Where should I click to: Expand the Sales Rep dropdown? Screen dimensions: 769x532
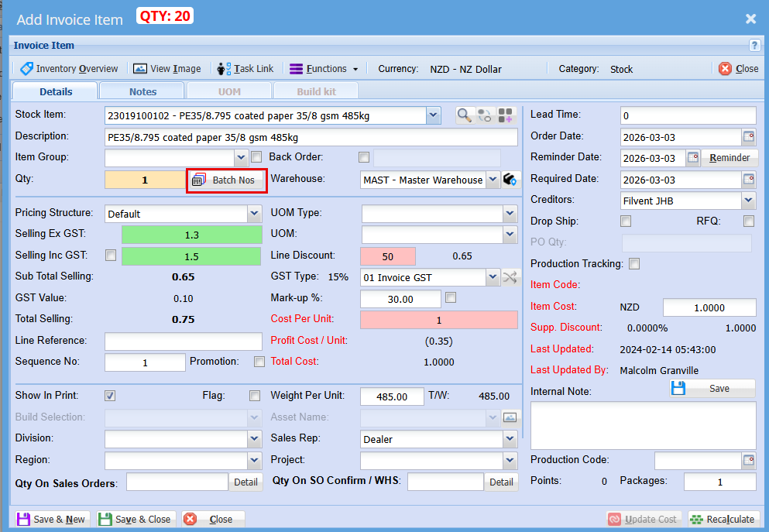point(510,439)
